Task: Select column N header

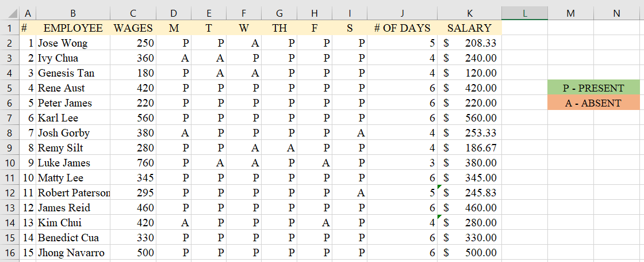Action: tap(616, 13)
